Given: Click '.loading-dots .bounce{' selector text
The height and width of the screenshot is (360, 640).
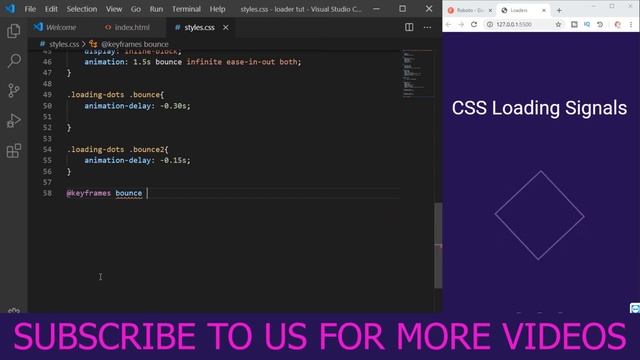Looking at the screenshot, I should tap(116, 95).
